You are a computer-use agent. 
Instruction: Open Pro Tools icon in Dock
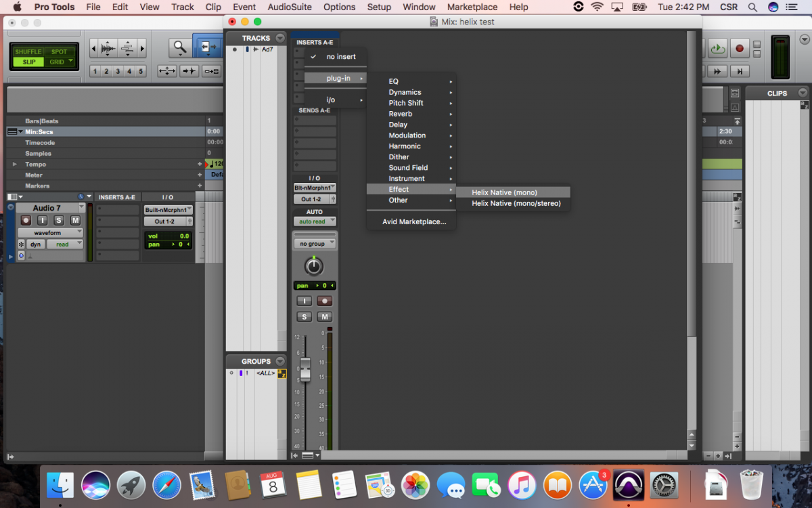[628, 485]
